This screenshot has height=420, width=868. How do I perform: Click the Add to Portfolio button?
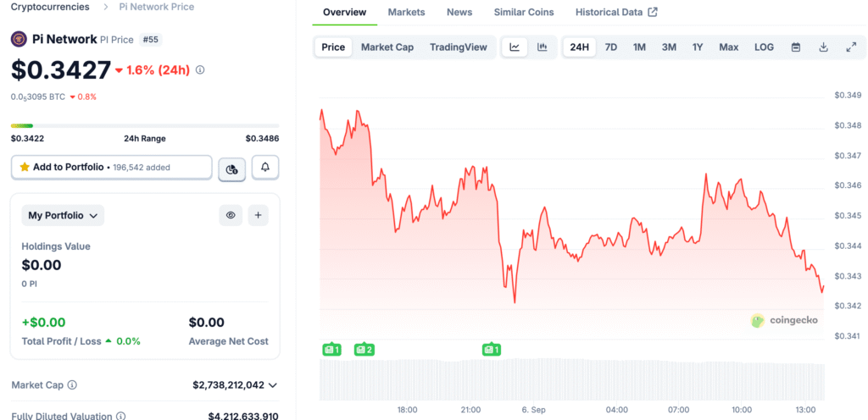click(x=111, y=167)
